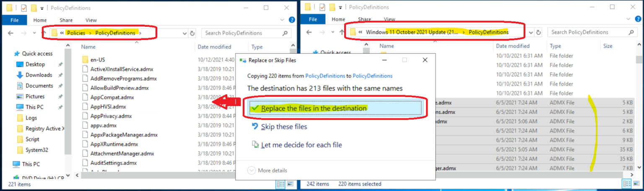
Task: Switch right window to large icons view
Action: (x=636, y=183)
